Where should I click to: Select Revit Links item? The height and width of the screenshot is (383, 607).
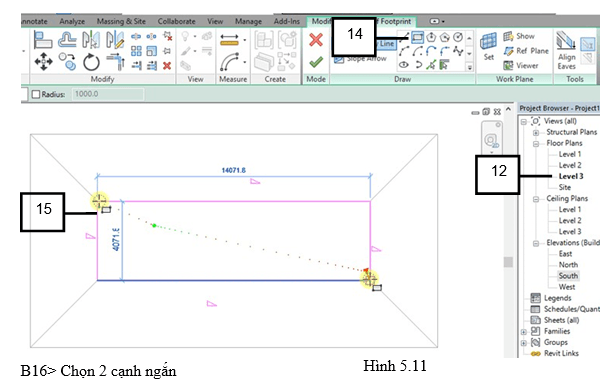(x=555, y=354)
